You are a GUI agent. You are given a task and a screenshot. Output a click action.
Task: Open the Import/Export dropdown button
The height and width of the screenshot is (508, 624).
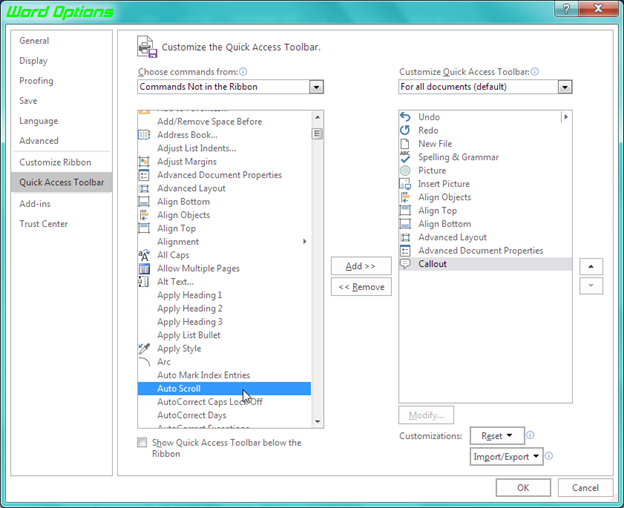[x=507, y=457]
